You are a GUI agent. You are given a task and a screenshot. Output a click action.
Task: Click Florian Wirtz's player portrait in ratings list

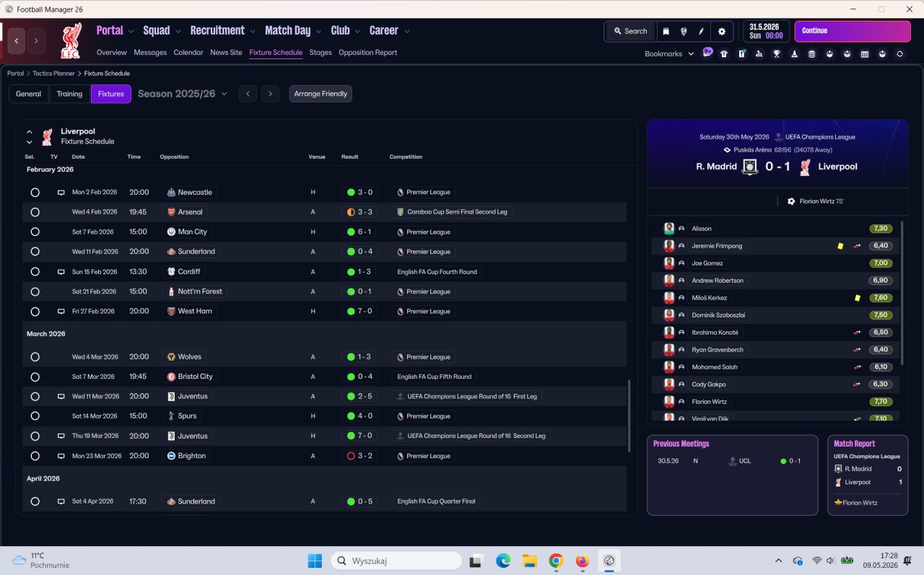669,402
